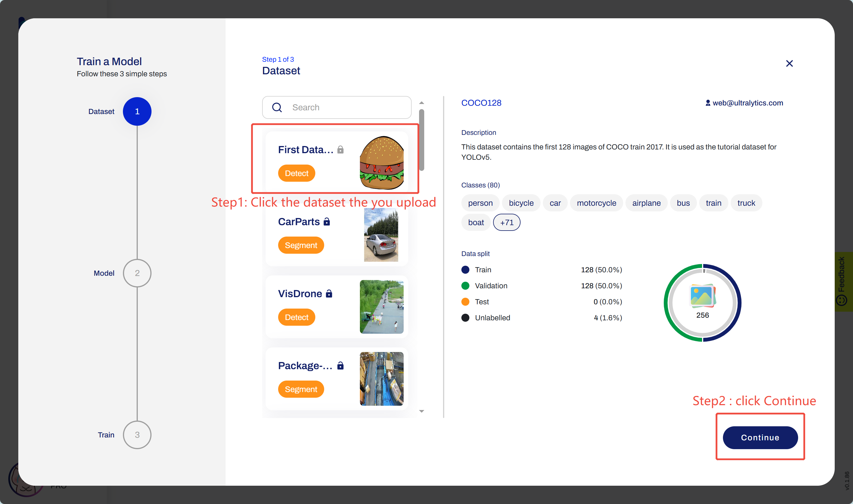Close the Train a Model dialog
The width and height of the screenshot is (853, 504).
(789, 63)
